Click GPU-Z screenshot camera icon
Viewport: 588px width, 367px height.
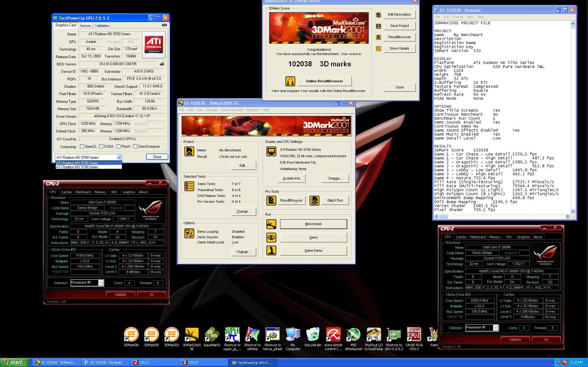pos(164,25)
